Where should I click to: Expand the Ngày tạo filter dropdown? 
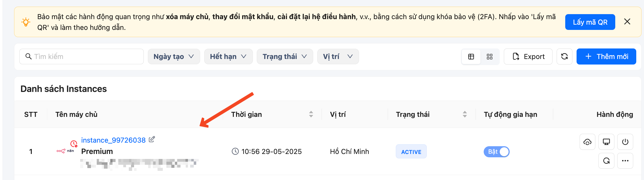coord(174,56)
